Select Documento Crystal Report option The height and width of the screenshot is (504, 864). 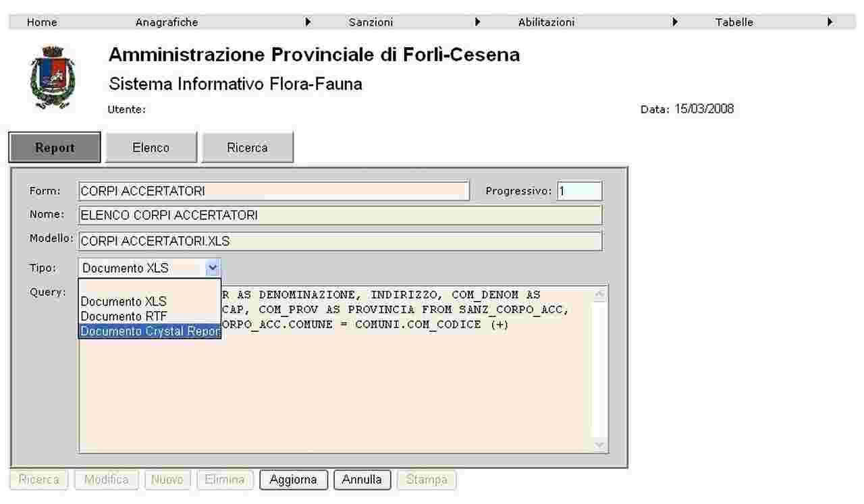point(150,331)
